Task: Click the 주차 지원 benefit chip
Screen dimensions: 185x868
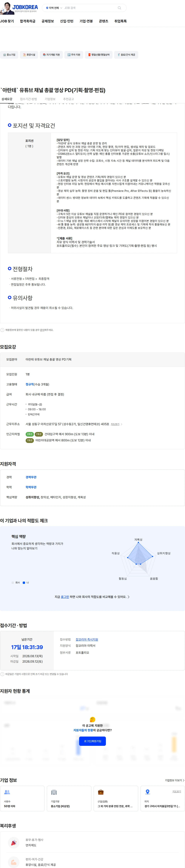Action: [74, 55]
